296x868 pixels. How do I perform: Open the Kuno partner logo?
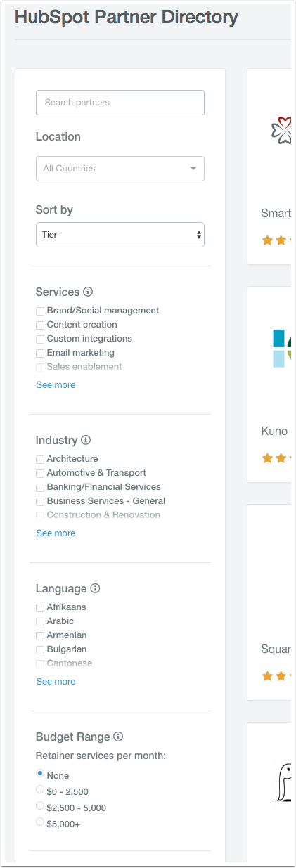pyautogui.click(x=281, y=347)
